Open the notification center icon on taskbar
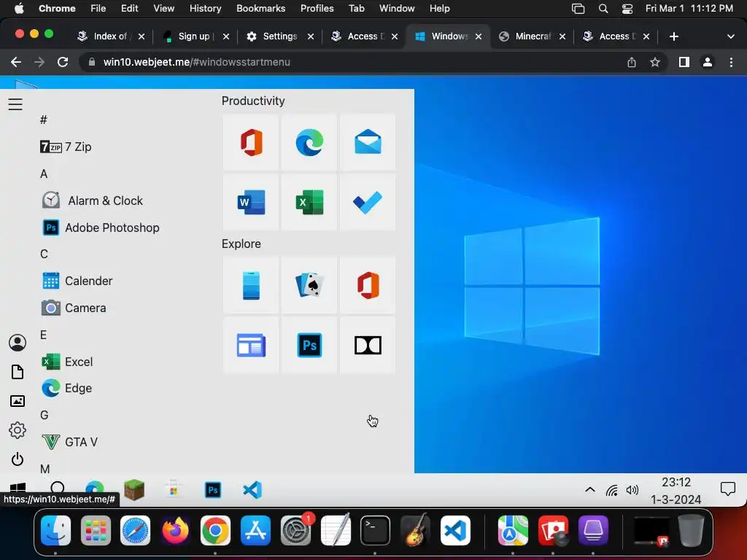747x560 pixels. tap(727, 489)
